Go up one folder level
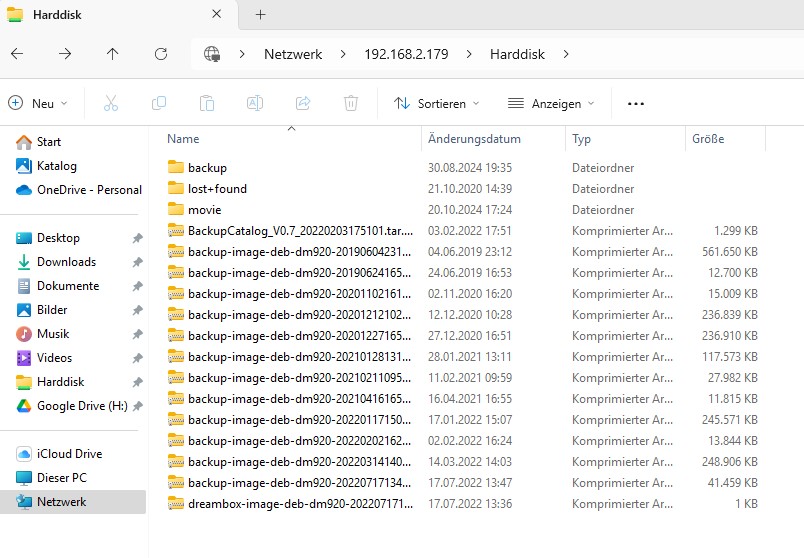Screen dimensions: 804x558 pyautogui.click(x=113, y=54)
